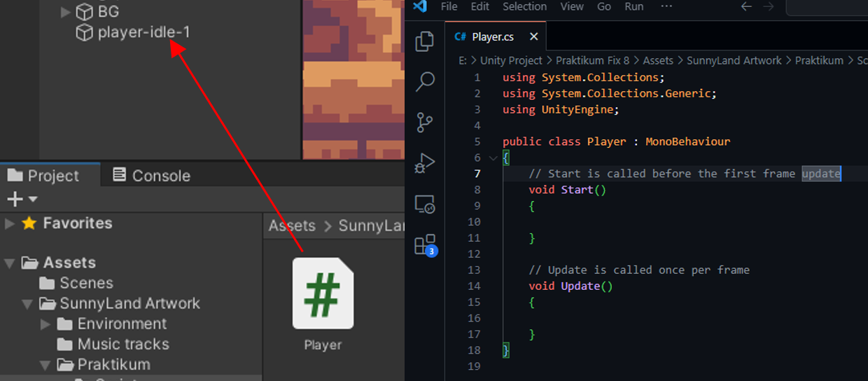Image resolution: width=868 pixels, height=381 pixels.
Task: Go forward with the navigation arrow
Action: [x=768, y=6]
